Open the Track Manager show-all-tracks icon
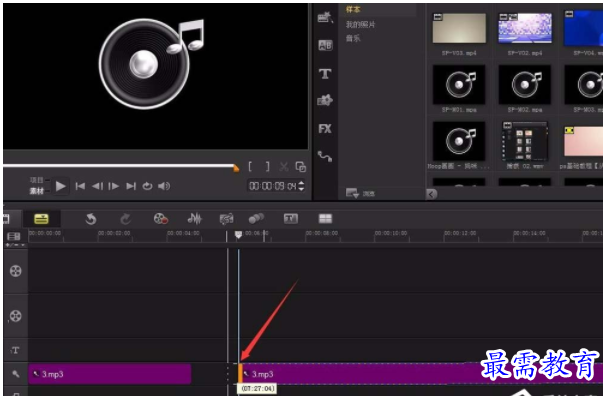Screen dimensions: 605x396 pyautogui.click(x=14, y=236)
